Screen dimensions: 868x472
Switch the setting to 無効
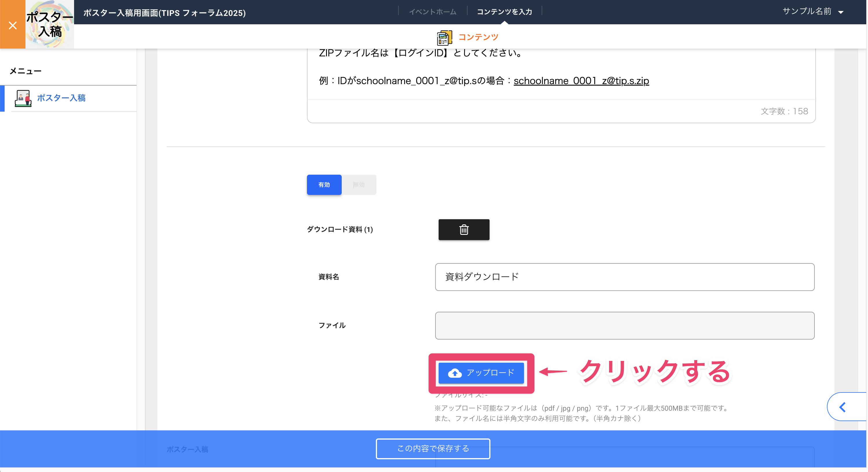359,185
